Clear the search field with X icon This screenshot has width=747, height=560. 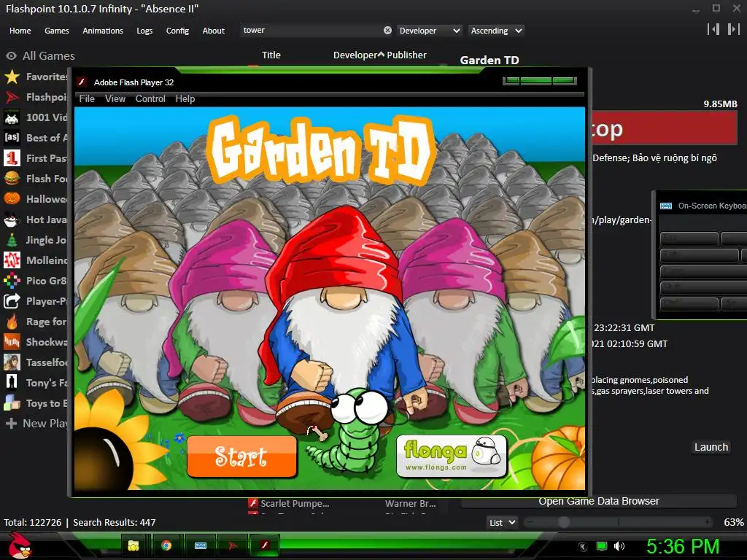tap(388, 30)
